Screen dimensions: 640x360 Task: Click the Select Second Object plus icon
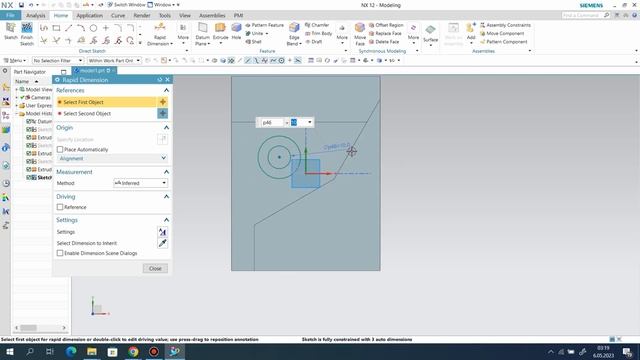point(162,113)
